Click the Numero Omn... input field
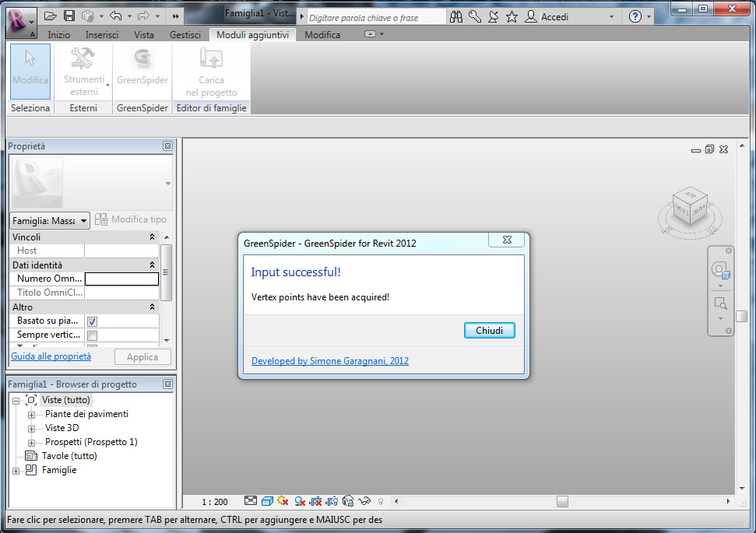Screen dimensions: 756x533 pyautogui.click(x=121, y=279)
